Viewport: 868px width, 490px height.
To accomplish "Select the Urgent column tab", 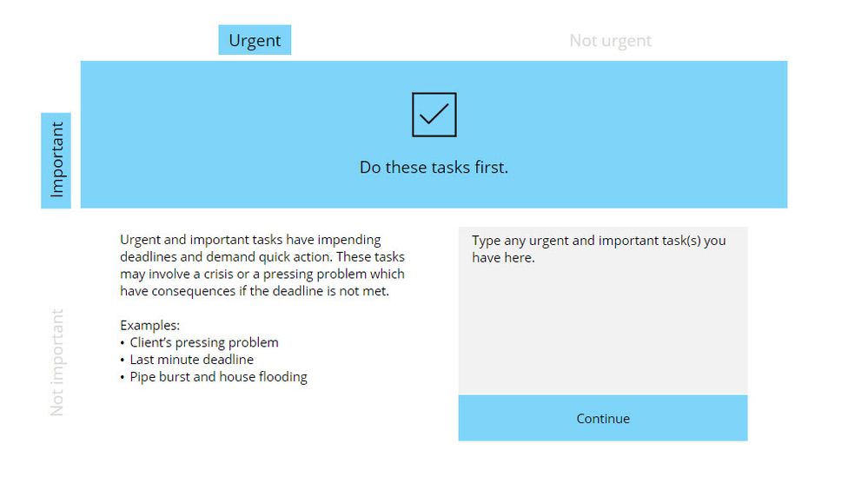I will tap(255, 40).
